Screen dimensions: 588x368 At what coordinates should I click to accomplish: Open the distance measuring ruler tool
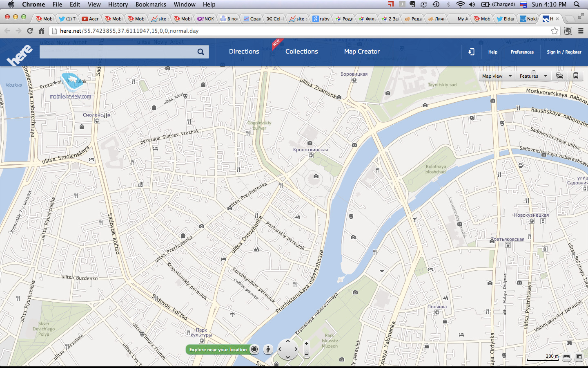[567, 357]
